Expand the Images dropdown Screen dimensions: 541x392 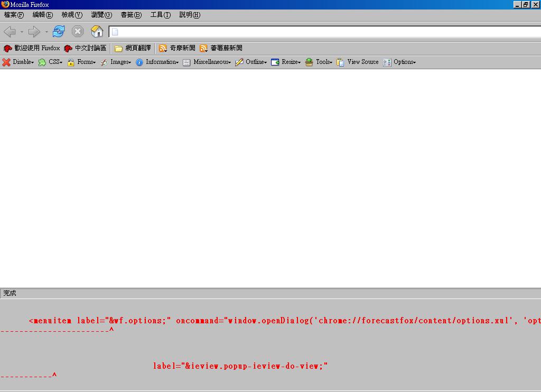[130, 62]
